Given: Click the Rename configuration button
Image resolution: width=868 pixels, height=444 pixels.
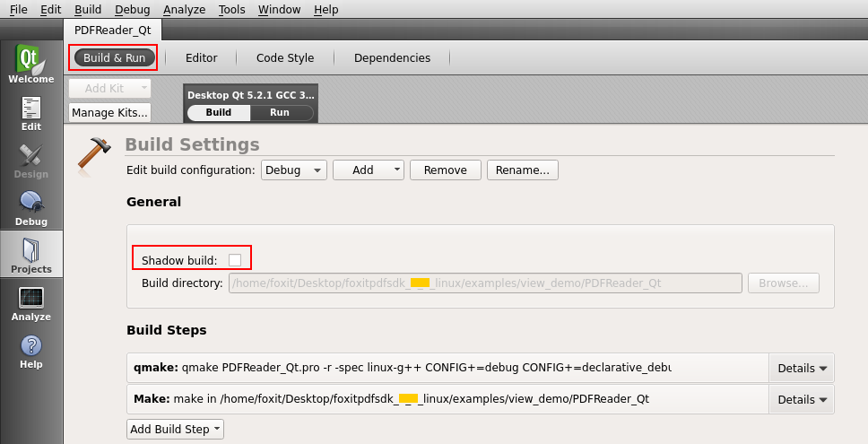Looking at the screenshot, I should click(x=523, y=170).
